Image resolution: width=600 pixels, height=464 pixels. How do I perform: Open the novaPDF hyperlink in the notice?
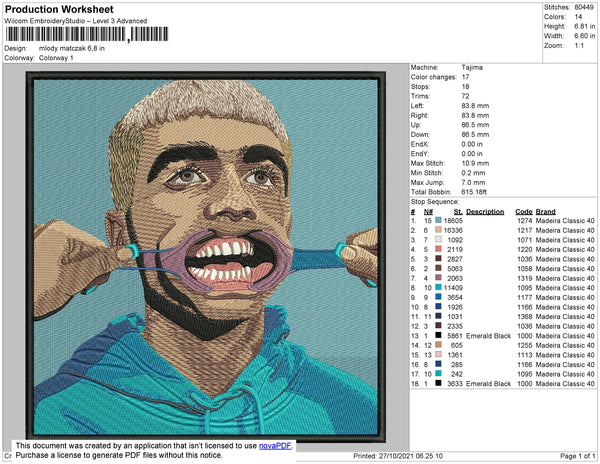[x=275, y=446]
